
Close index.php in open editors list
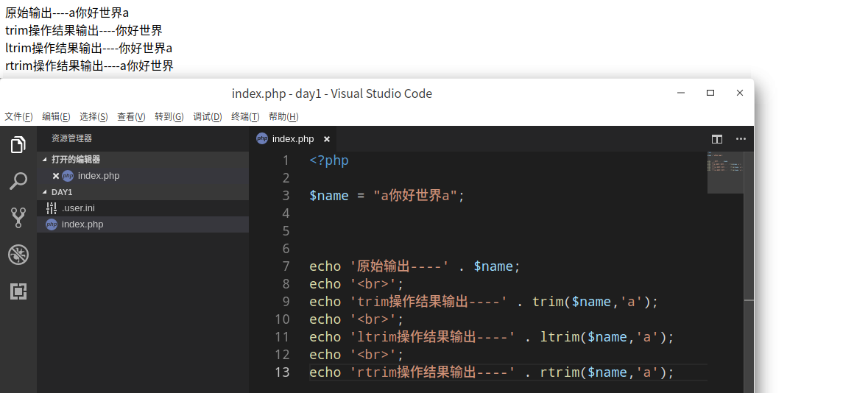click(x=56, y=176)
